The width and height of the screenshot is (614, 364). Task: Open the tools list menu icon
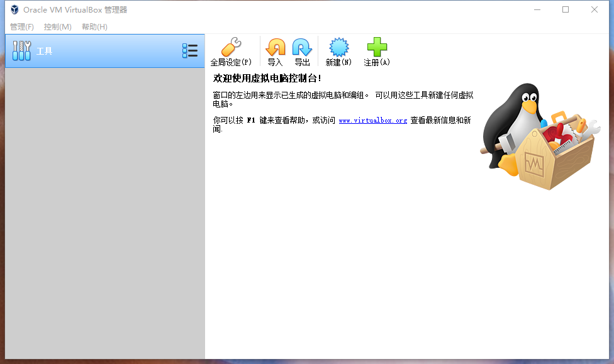[x=190, y=51]
